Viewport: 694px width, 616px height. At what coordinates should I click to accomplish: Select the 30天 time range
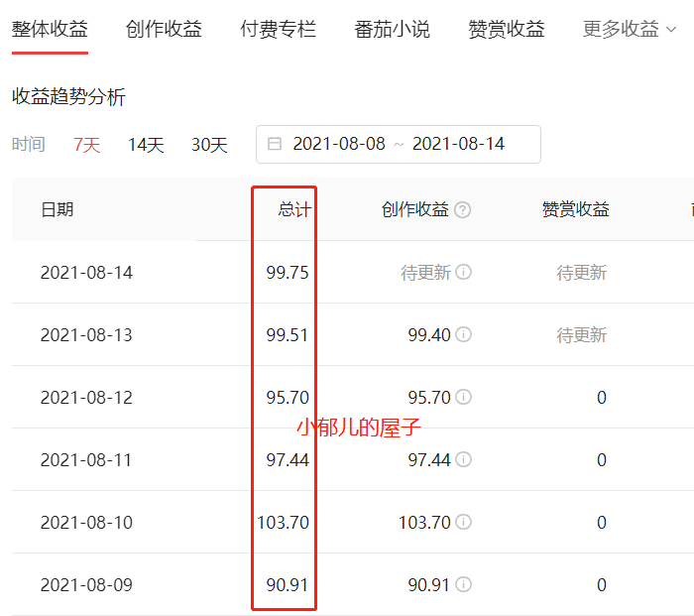[x=209, y=145]
